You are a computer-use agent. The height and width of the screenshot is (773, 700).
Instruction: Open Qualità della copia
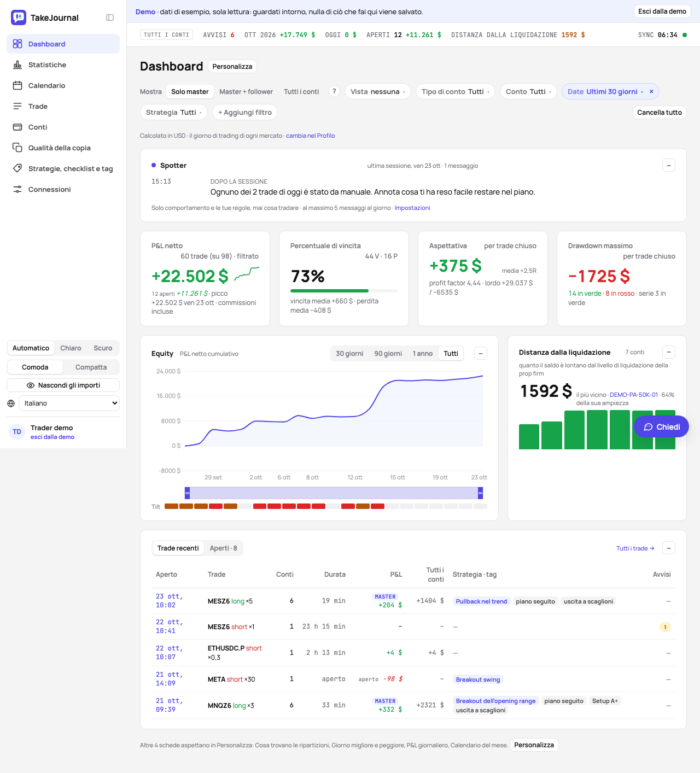click(63, 148)
